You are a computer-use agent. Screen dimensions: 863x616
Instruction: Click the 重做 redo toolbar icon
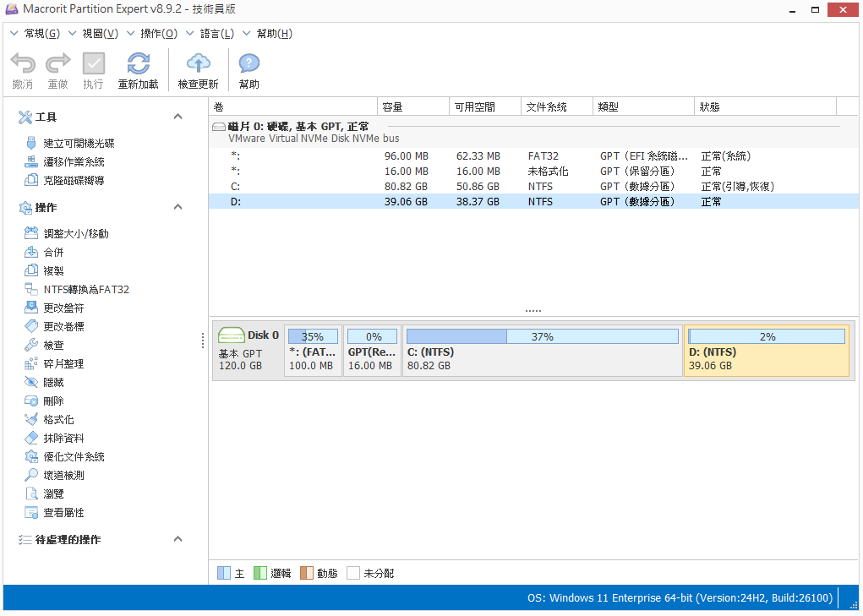57,64
